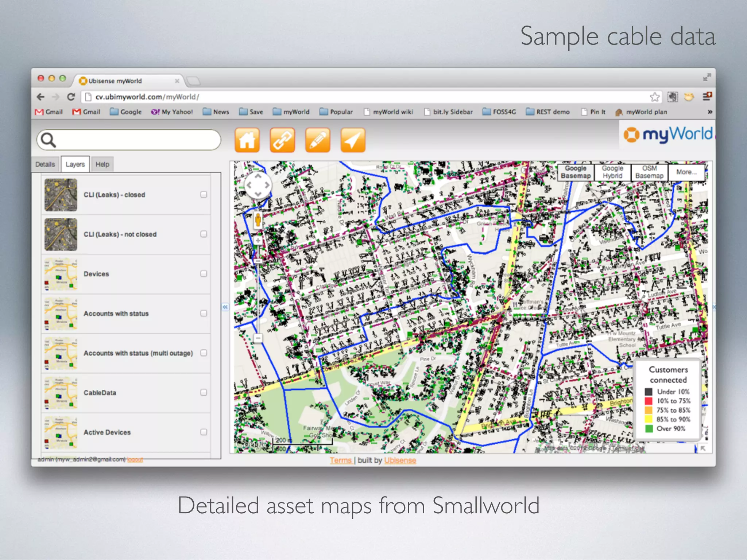Switch to the Details tab
The width and height of the screenshot is (747, 560).
point(45,164)
